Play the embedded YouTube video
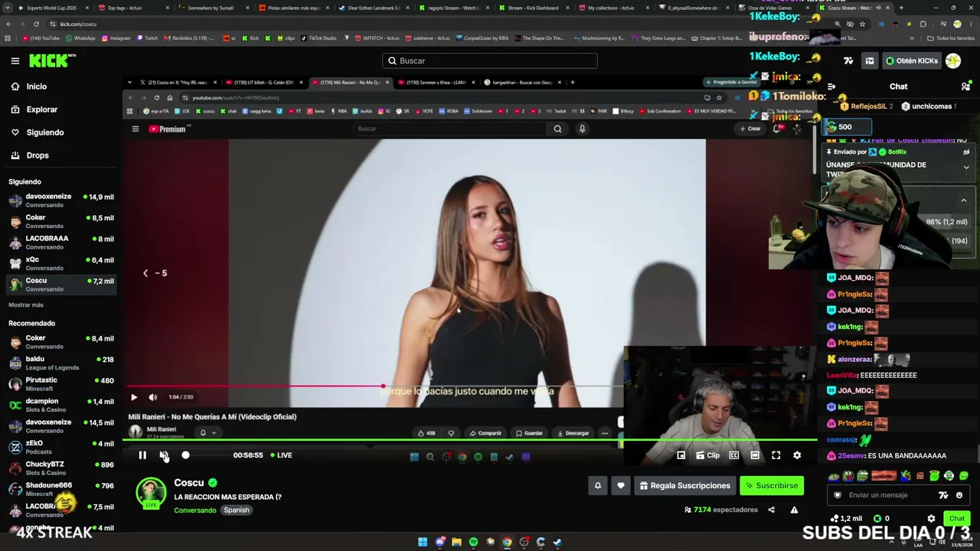The width and height of the screenshot is (980, 551). 134,397
